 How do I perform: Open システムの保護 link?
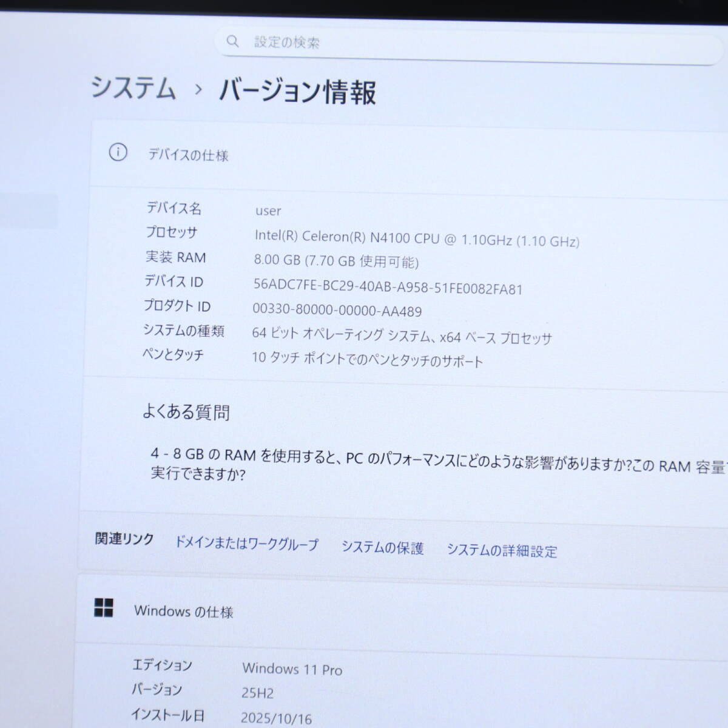click(x=382, y=547)
